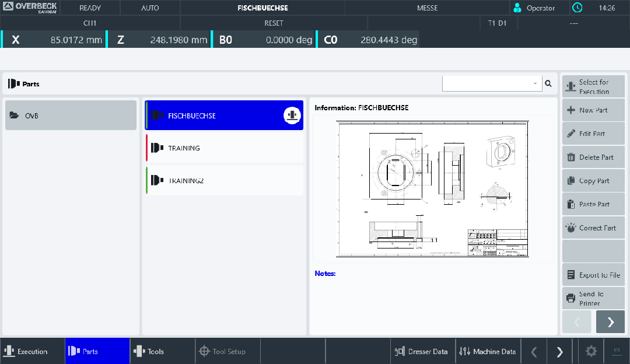Open Machine Data tab
This screenshot has height=364, width=630.
[488, 351]
